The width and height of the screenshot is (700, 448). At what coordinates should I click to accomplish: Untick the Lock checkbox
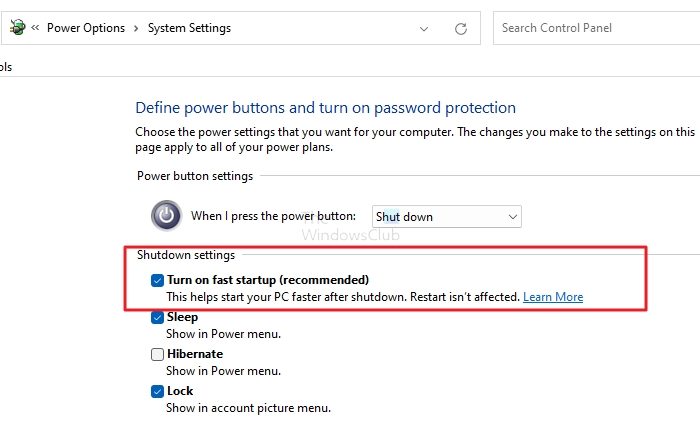click(x=157, y=391)
